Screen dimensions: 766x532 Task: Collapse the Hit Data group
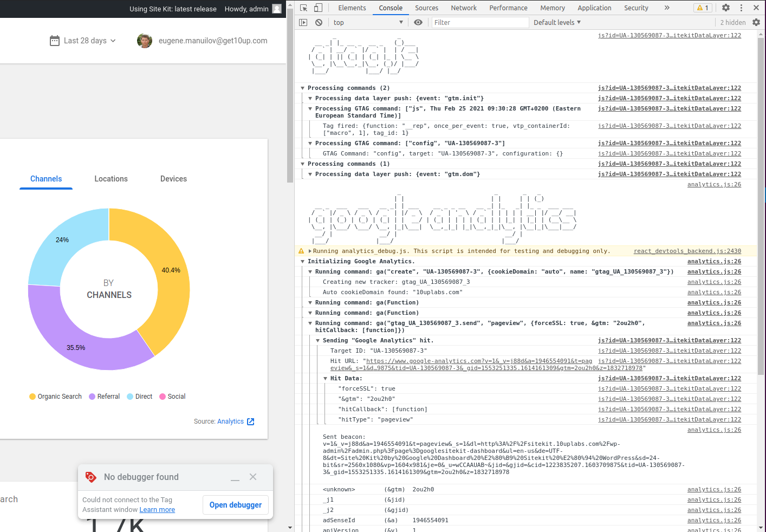click(326, 378)
